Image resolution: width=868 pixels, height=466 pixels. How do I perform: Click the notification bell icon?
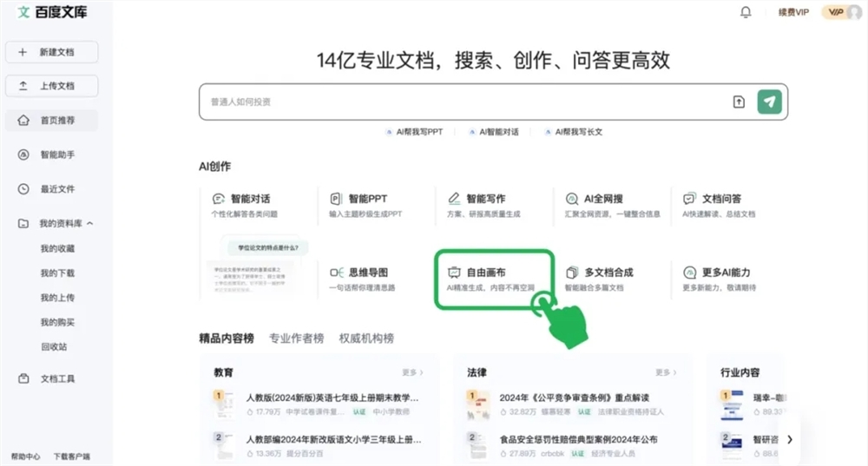746,12
